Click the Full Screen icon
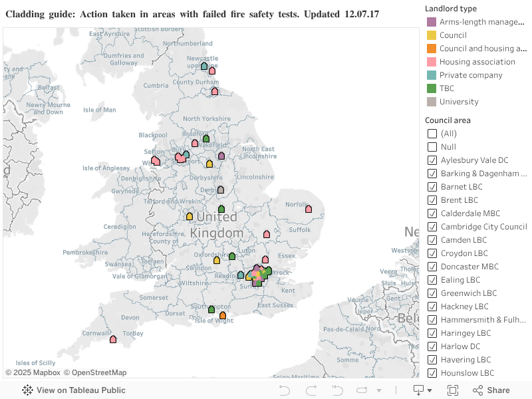Viewport: 532px width, 399px height. click(x=452, y=390)
